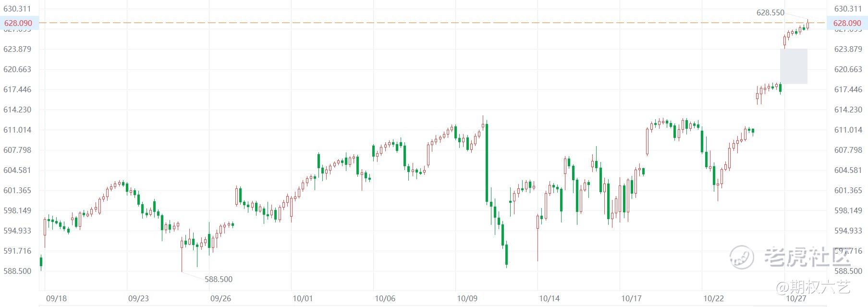Image resolution: width=868 pixels, height=307 pixels.
Task: Click the 老虎社区 watermark text
Action: point(807,257)
